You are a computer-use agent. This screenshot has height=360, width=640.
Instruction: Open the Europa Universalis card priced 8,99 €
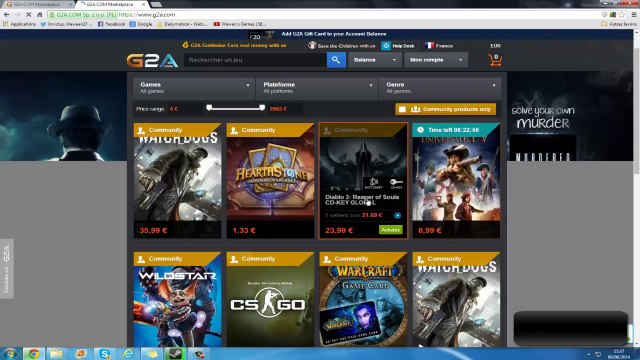coord(456,181)
